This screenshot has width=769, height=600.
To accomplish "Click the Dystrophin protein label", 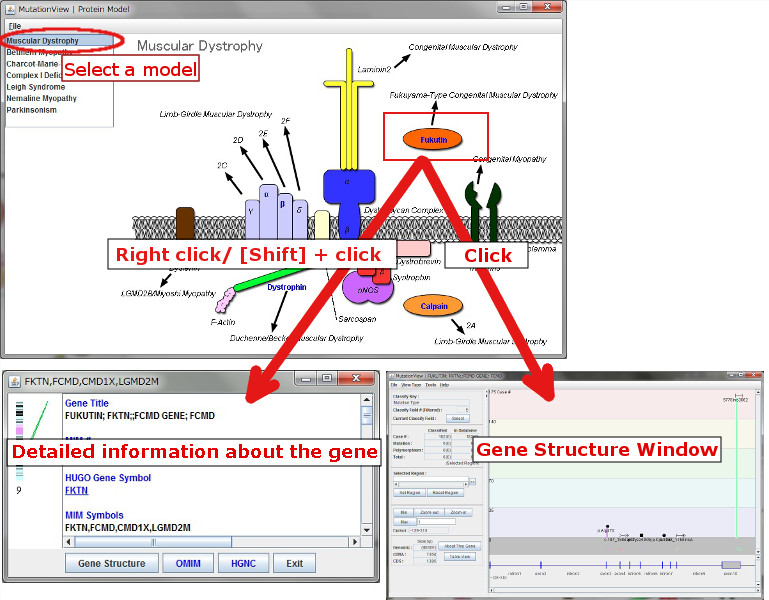I will (x=287, y=287).
